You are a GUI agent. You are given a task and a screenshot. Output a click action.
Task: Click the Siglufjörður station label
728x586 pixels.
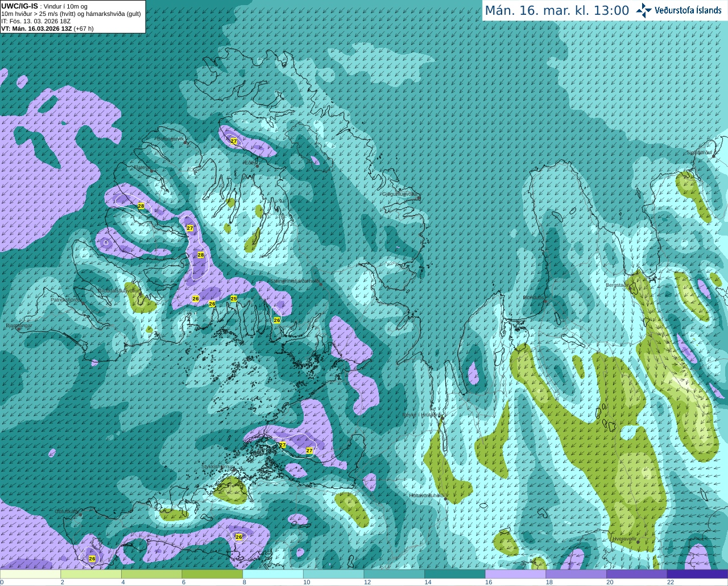700,152
